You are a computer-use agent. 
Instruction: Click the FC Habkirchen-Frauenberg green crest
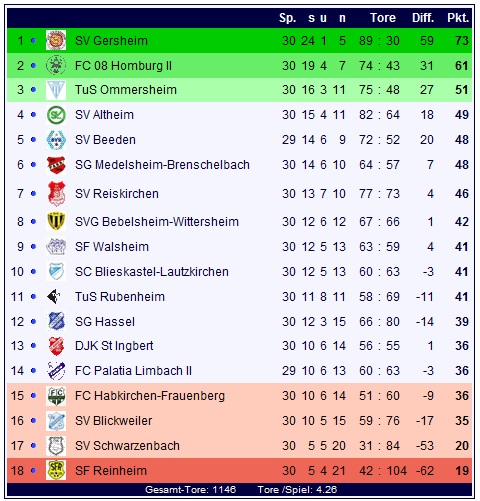56,396
